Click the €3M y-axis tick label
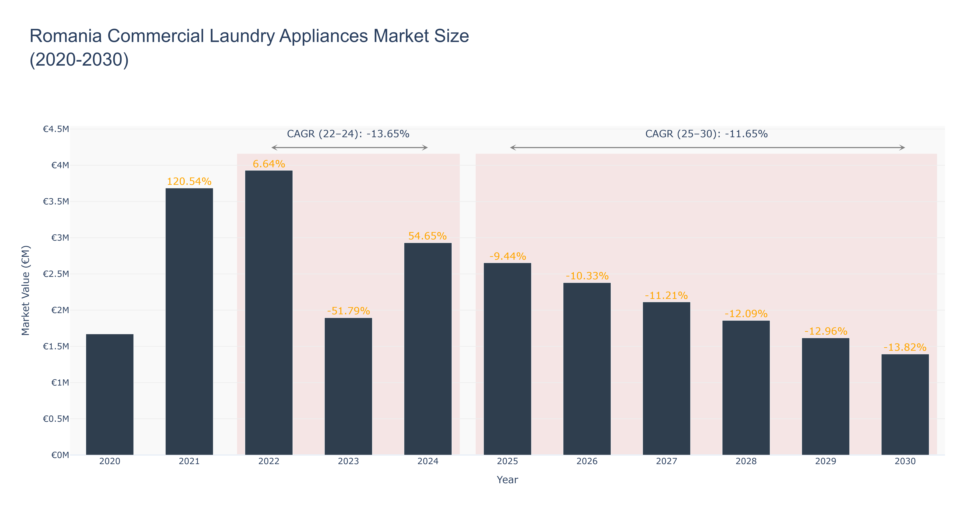The width and height of the screenshot is (980, 525). (x=60, y=238)
